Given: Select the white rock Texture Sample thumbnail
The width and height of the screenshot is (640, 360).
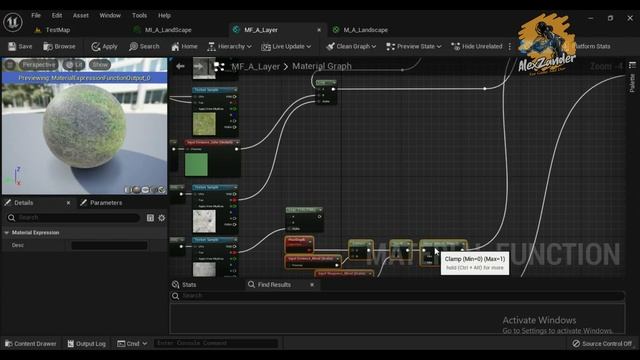Looking at the screenshot, I should 204,221.
